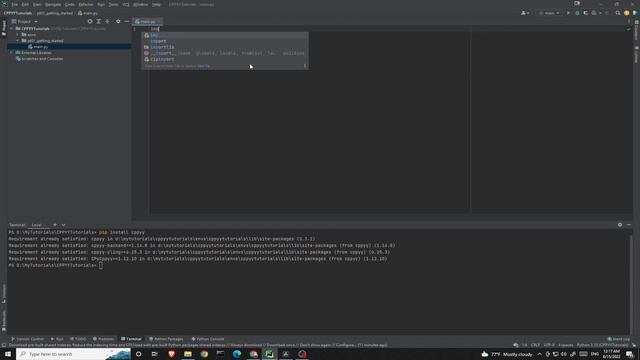Open the Help menu
This screenshot has width=640, height=360.
pos(156,4)
